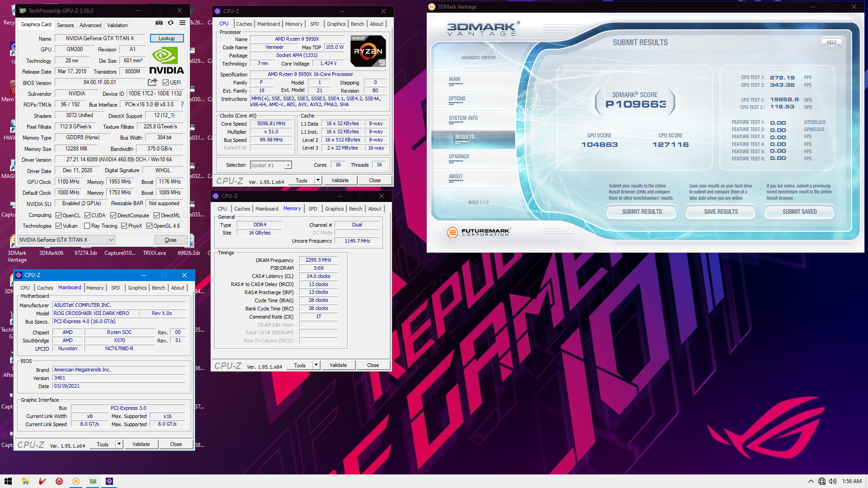Click SUBMIT SAVED button in 3DMark Vantage
Viewport: 868px width, 488px height.
click(799, 211)
